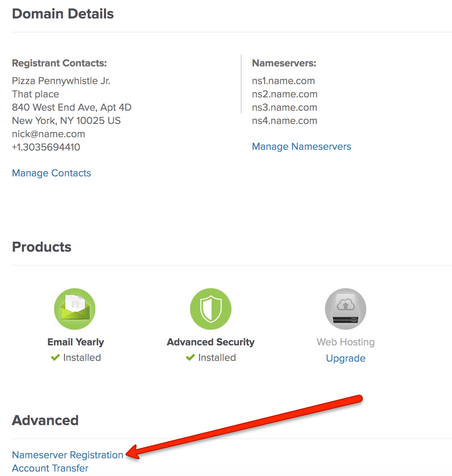The image size is (452, 476).
Task: Click the Email Yearly envelope icon
Action: pyautogui.click(x=75, y=309)
